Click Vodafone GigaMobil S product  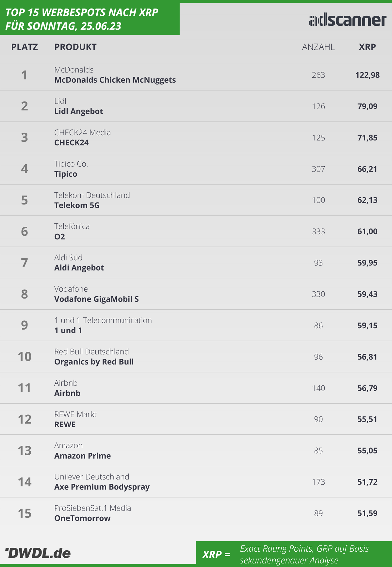click(x=96, y=299)
